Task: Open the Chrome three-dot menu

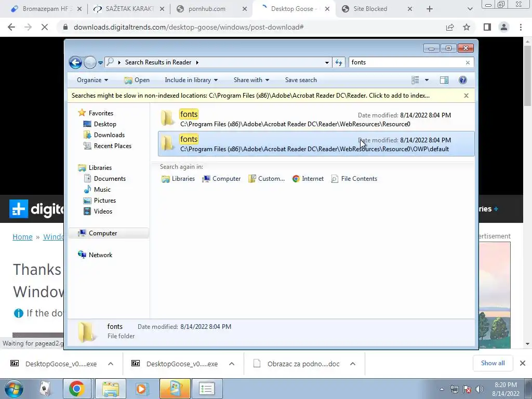Action: tap(521, 27)
